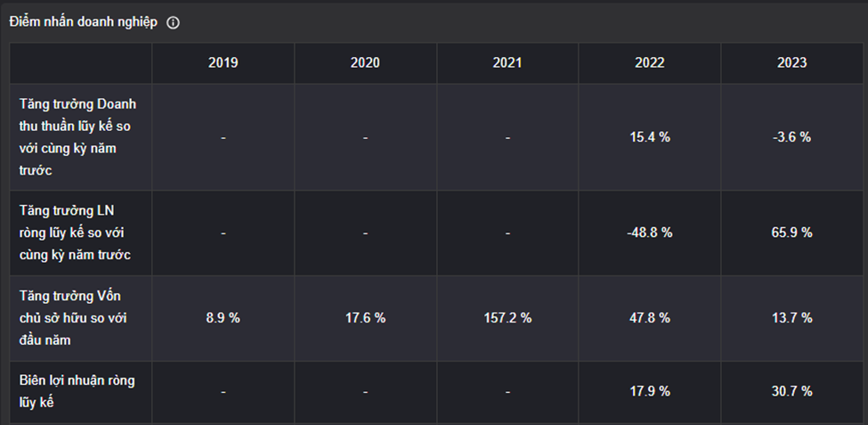Select the 2021 column header
868x425 pixels.
(x=507, y=63)
